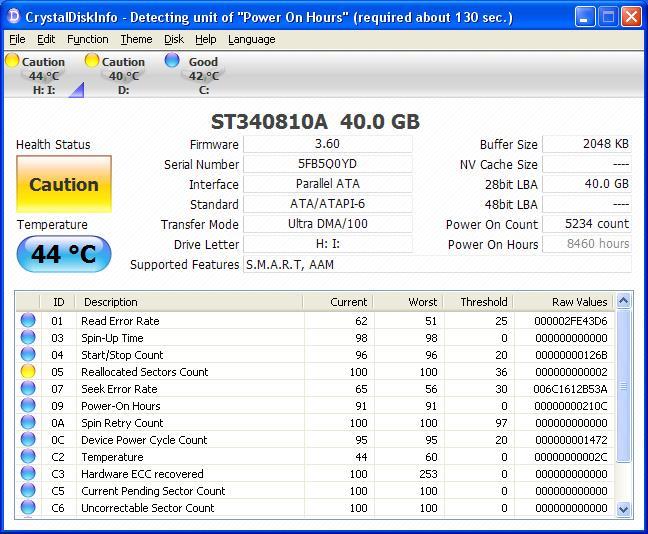Close the CrystalDiskInfo window

click(x=631, y=17)
